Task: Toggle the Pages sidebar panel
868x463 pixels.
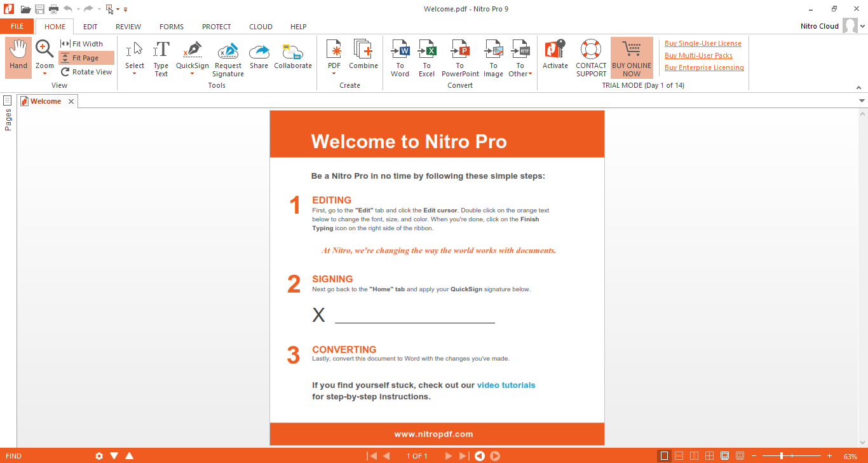Action: point(8,113)
